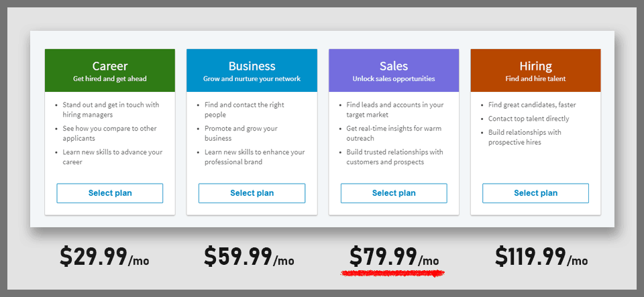
Task: Click the $119.99/mo price text
Action: [541, 256]
